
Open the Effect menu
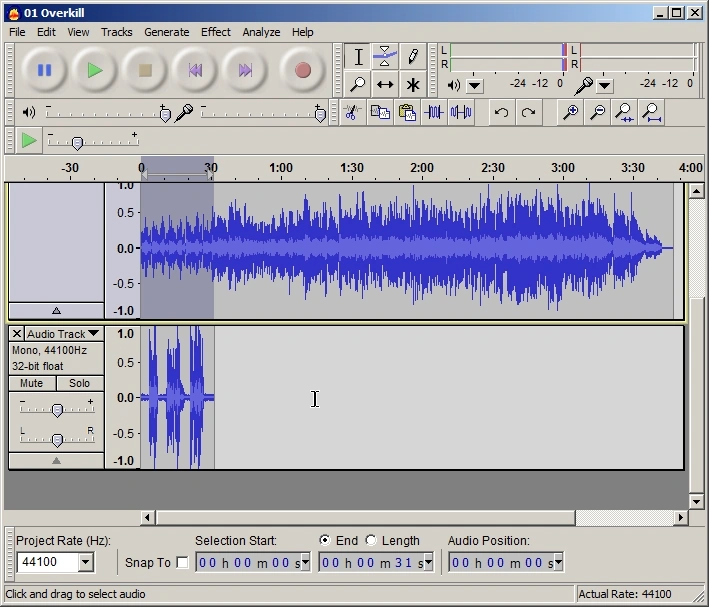pyautogui.click(x=215, y=32)
